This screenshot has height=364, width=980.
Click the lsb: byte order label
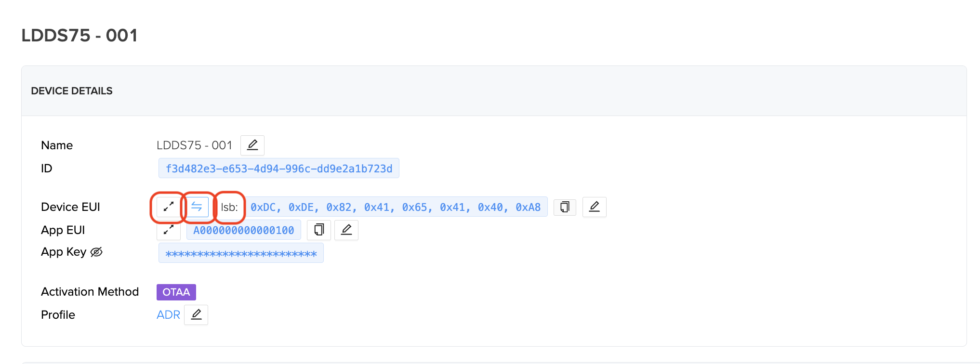229,208
